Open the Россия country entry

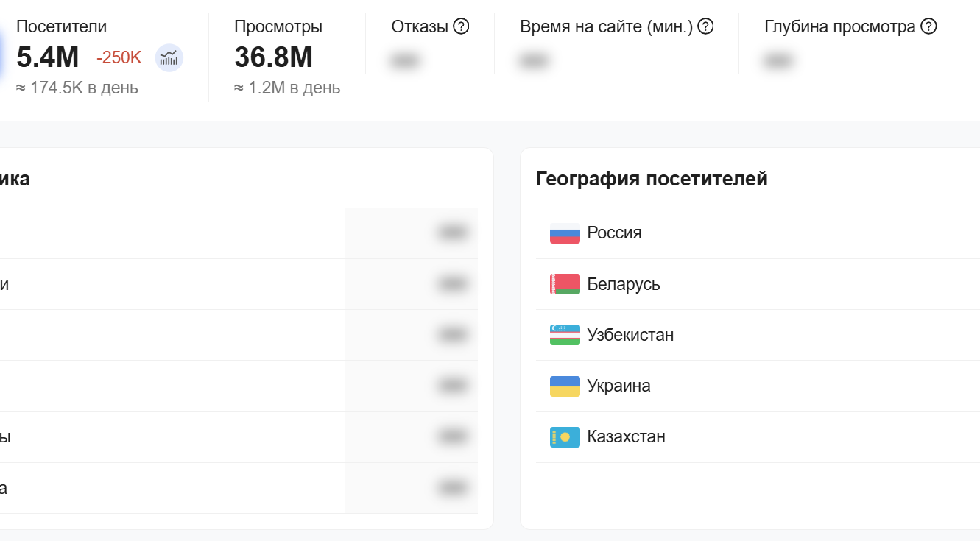614,233
